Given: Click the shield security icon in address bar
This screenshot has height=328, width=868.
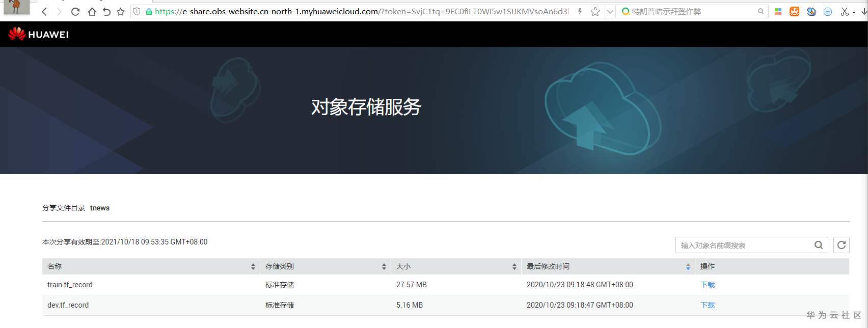Looking at the screenshot, I should click(x=137, y=11).
